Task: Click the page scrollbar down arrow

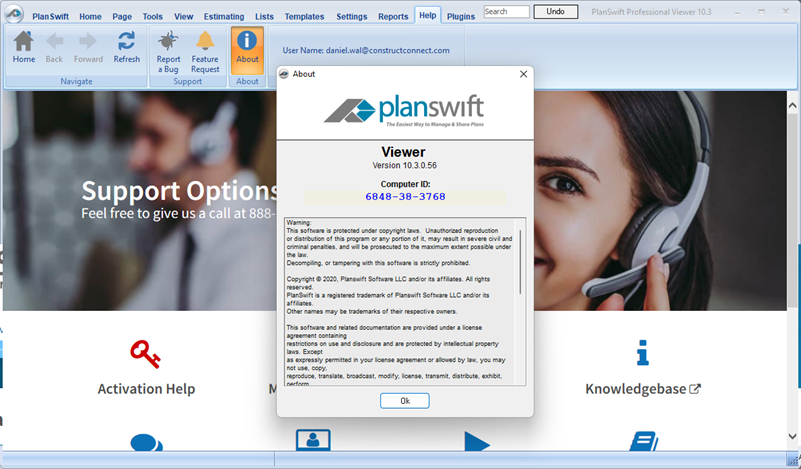Action: click(792, 436)
